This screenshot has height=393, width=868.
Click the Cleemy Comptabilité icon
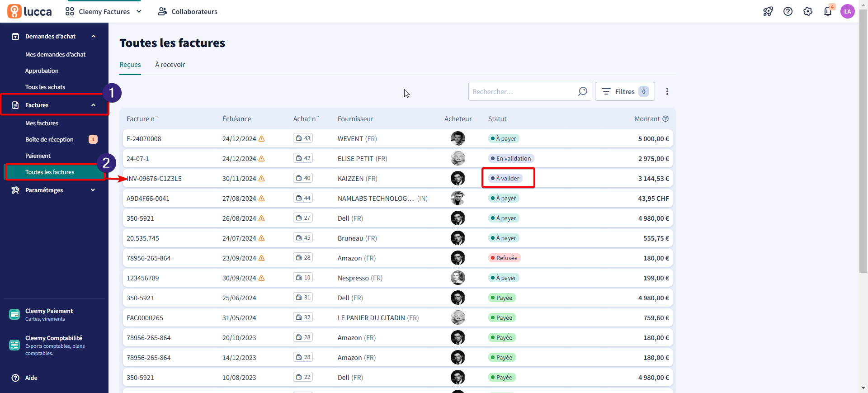click(x=14, y=345)
